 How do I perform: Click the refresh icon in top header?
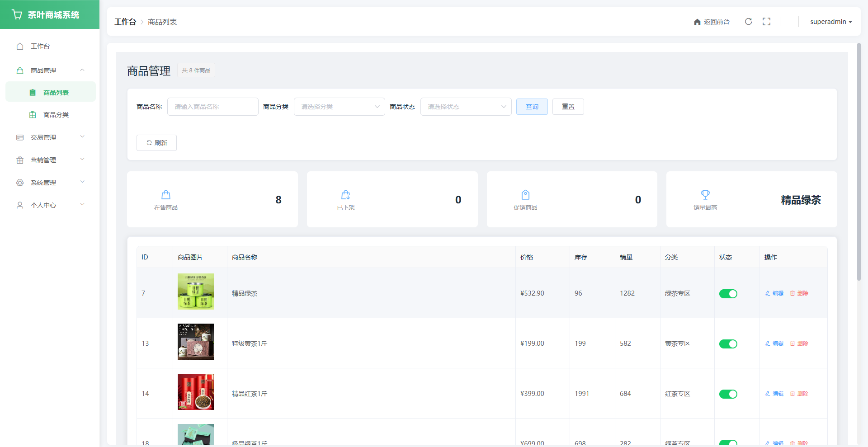click(748, 22)
